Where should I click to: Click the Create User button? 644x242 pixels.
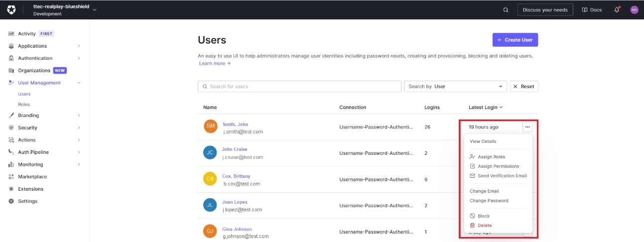(515, 40)
